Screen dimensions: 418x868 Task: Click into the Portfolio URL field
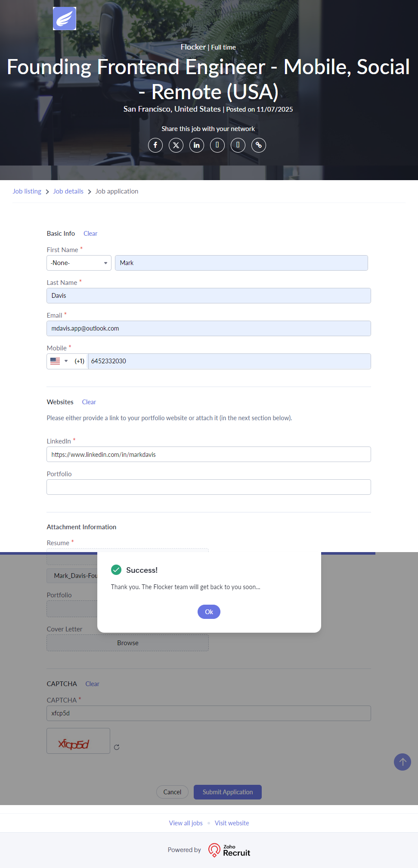pyautogui.click(x=208, y=487)
